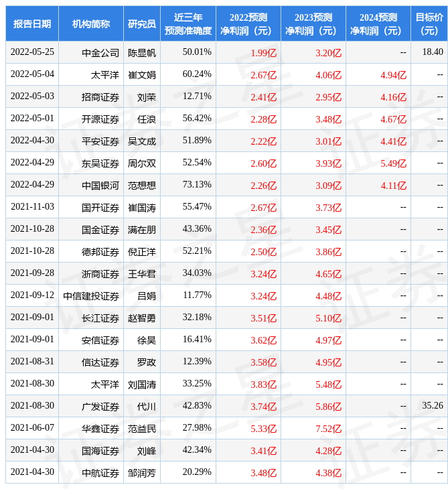Image resolution: width=448 pixels, height=489 pixels.
Task: Click the 2023预测净利润 column header
Action: click(313, 23)
